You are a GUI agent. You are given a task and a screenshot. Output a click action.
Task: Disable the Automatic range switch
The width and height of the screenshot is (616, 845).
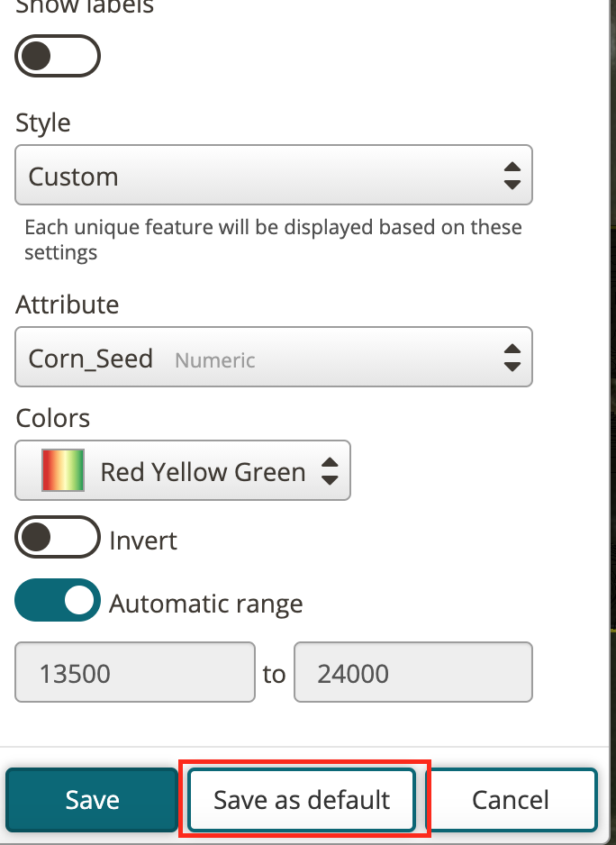pos(57,600)
